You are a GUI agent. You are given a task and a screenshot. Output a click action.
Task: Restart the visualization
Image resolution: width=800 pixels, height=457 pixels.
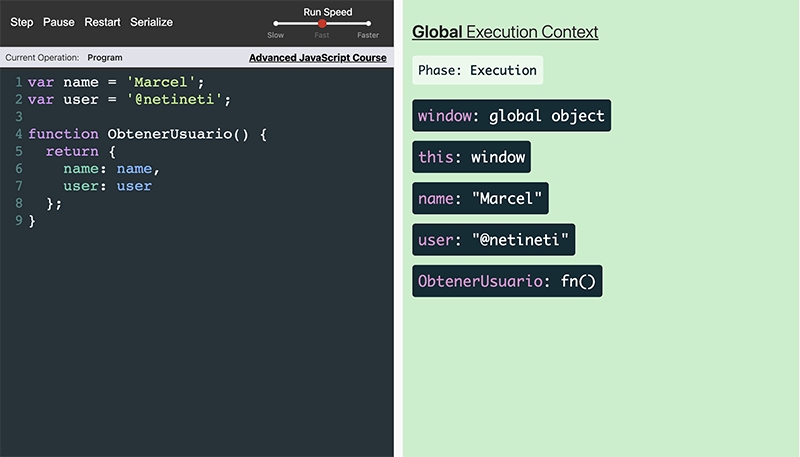coord(102,22)
